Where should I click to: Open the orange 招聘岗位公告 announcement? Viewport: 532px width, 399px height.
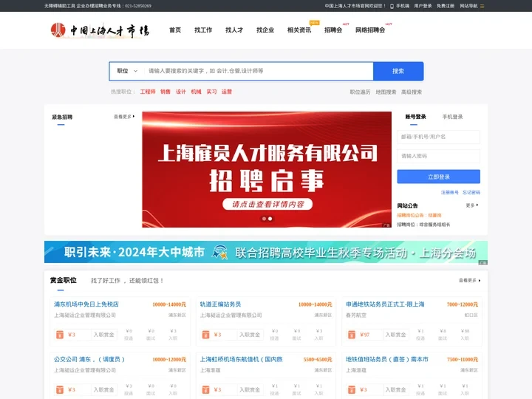[x=420, y=216]
